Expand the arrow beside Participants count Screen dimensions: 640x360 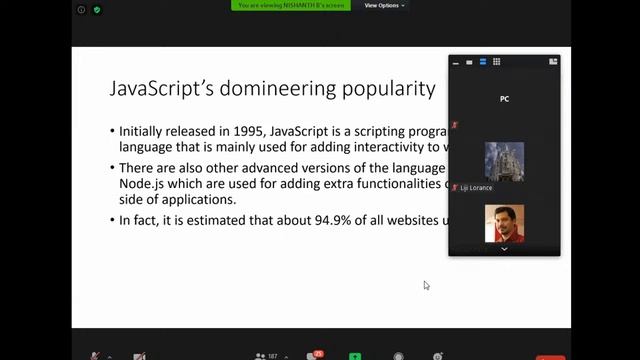tap(286, 357)
